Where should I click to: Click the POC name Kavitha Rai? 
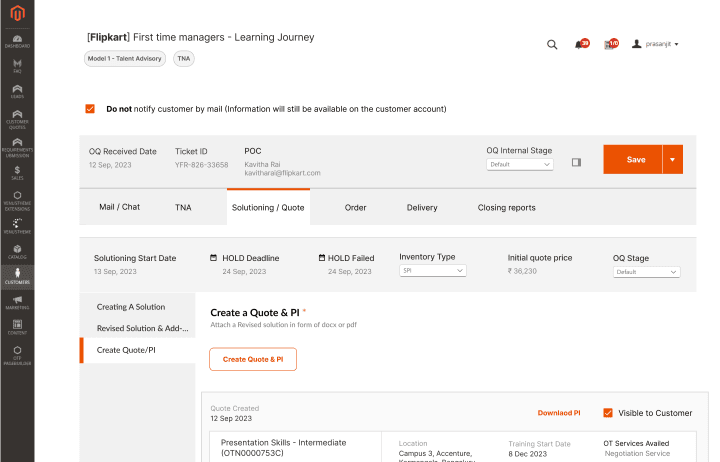tap(262, 164)
